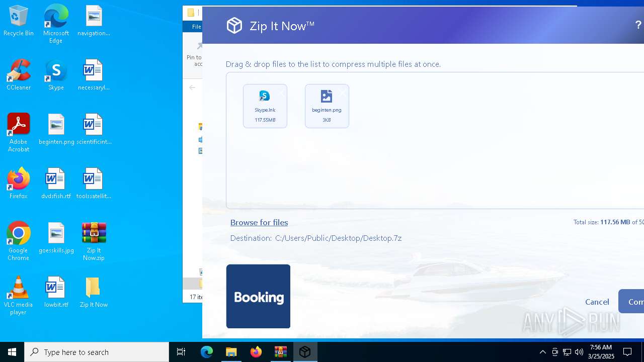Select the beginten.png file tile

[327, 106]
